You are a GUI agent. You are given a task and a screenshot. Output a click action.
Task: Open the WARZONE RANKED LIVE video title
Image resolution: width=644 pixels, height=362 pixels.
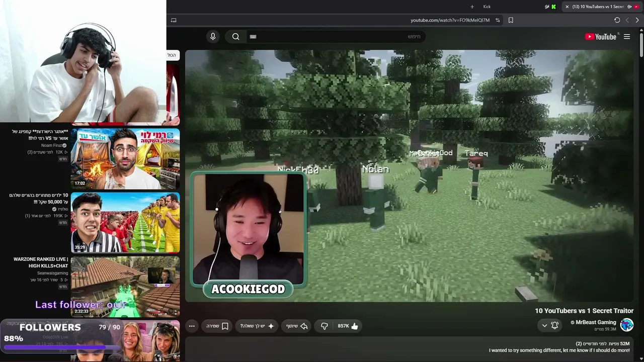point(41,262)
